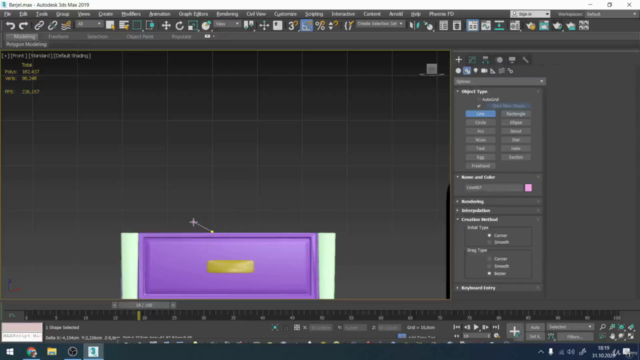Select Smooth under Initial Type

(x=489, y=242)
